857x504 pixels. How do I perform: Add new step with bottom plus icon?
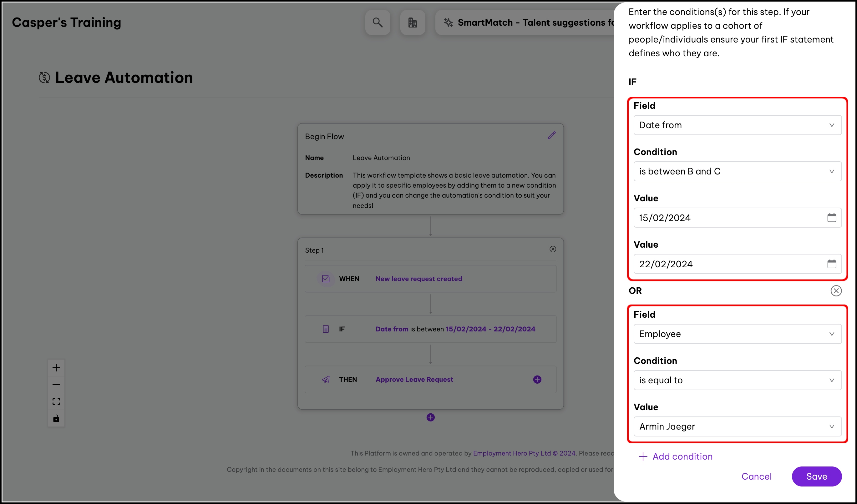point(431,417)
